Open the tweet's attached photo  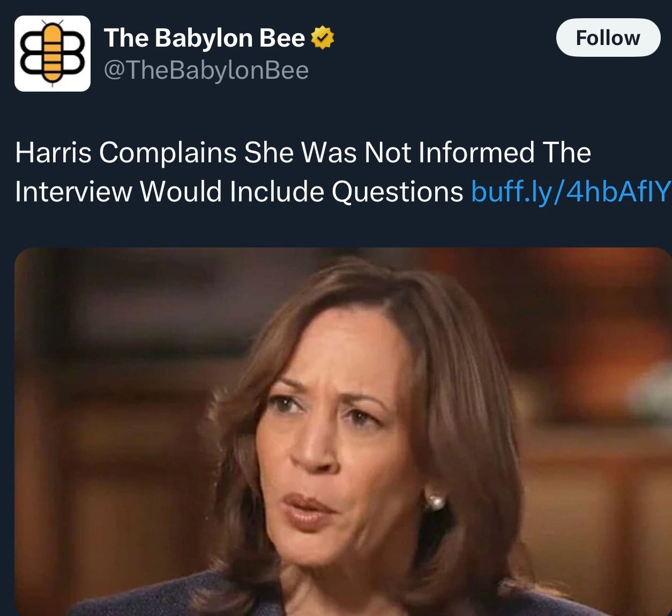tap(343, 432)
